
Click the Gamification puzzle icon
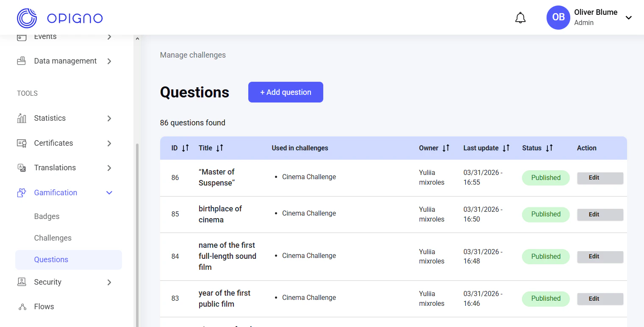tap(22, 193)
